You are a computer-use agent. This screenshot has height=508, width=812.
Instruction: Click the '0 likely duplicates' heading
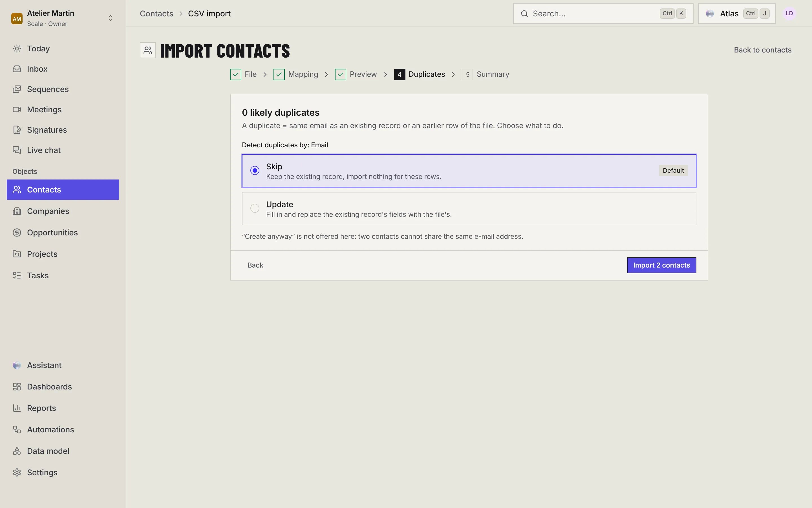281,113
